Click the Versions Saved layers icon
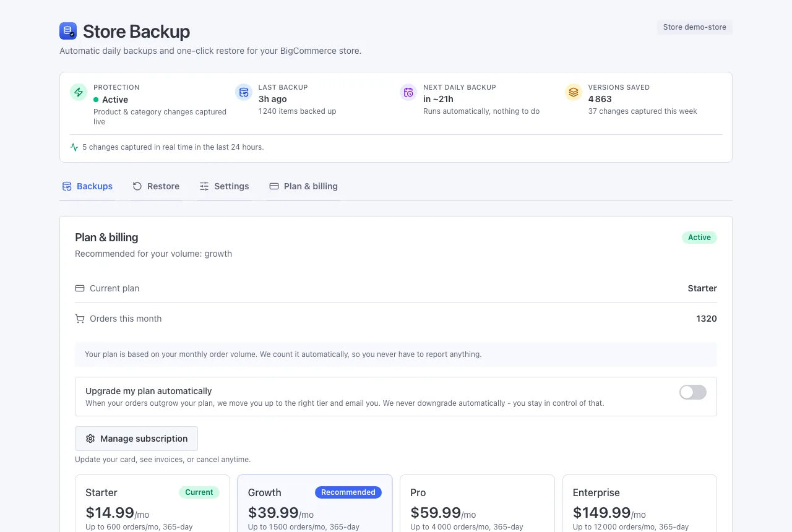 point(574,92)
